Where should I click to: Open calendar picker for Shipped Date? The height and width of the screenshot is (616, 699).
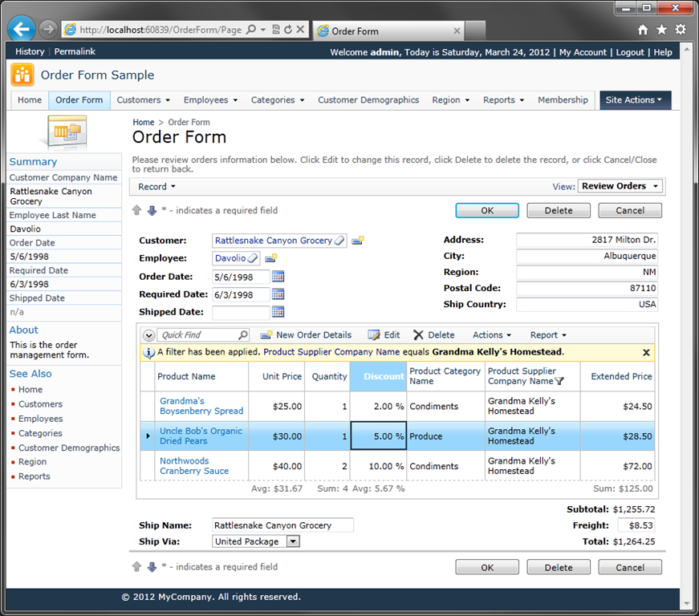[x=278, y=312]
